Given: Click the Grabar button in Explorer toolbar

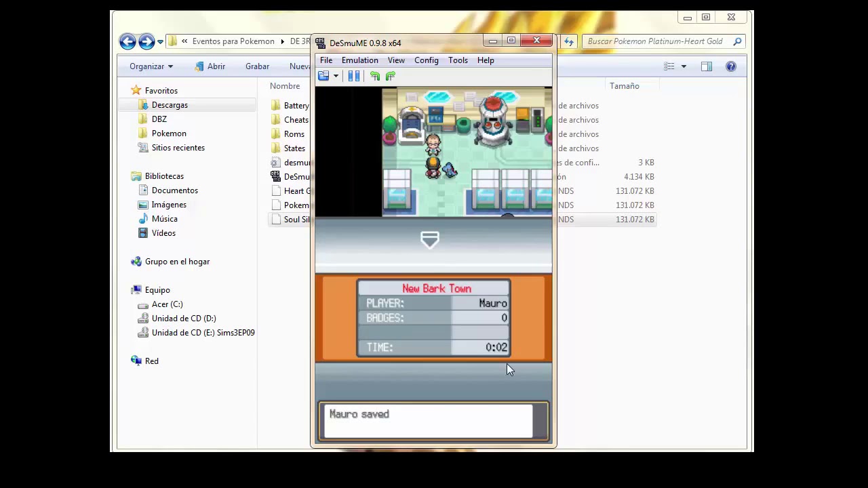Looking at the screenshot, I should point(257,66).
